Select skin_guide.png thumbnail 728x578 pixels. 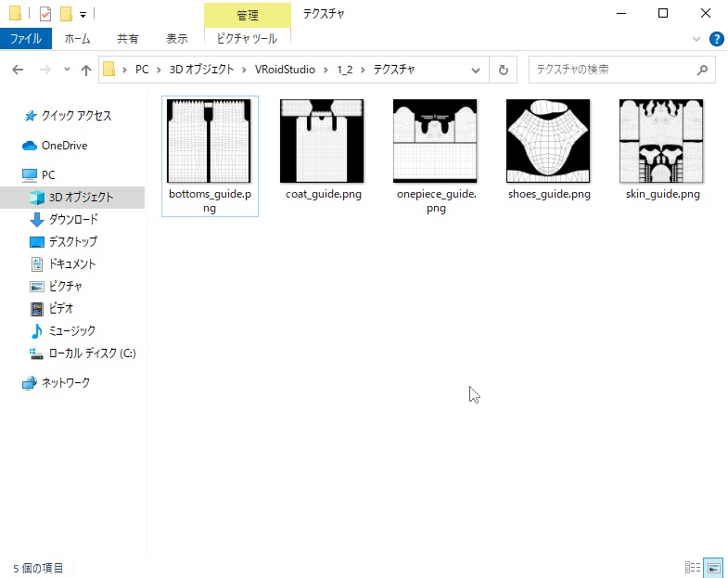pyautogui.click(x=661, y=141)
